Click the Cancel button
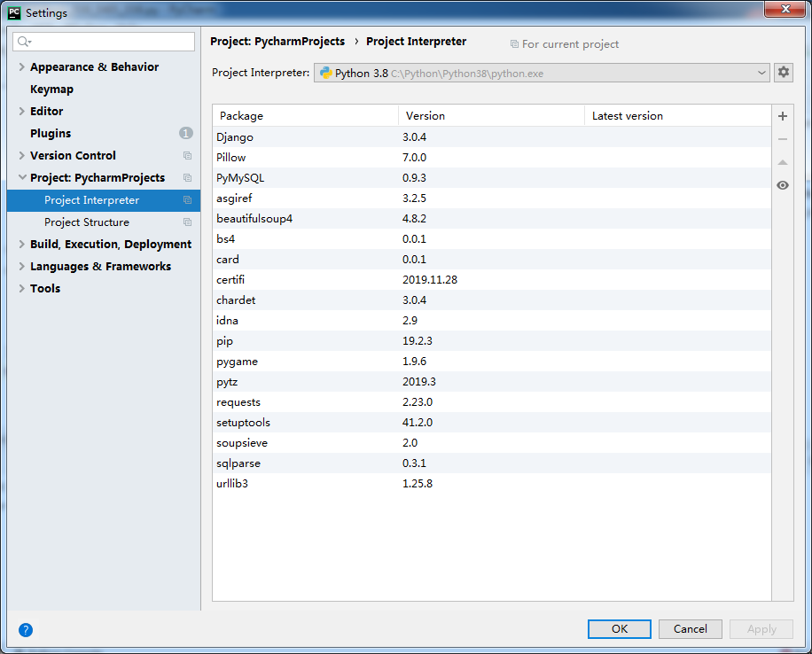This screenshot has width=812, height=654. [690, 628]
